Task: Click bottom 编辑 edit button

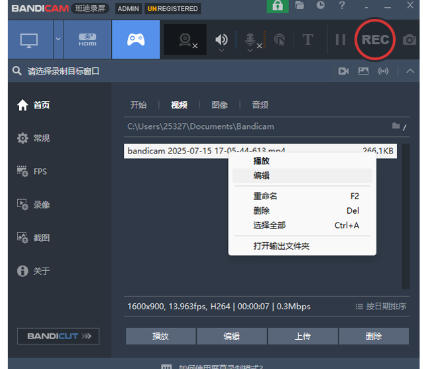Action: tap(232, 336)
